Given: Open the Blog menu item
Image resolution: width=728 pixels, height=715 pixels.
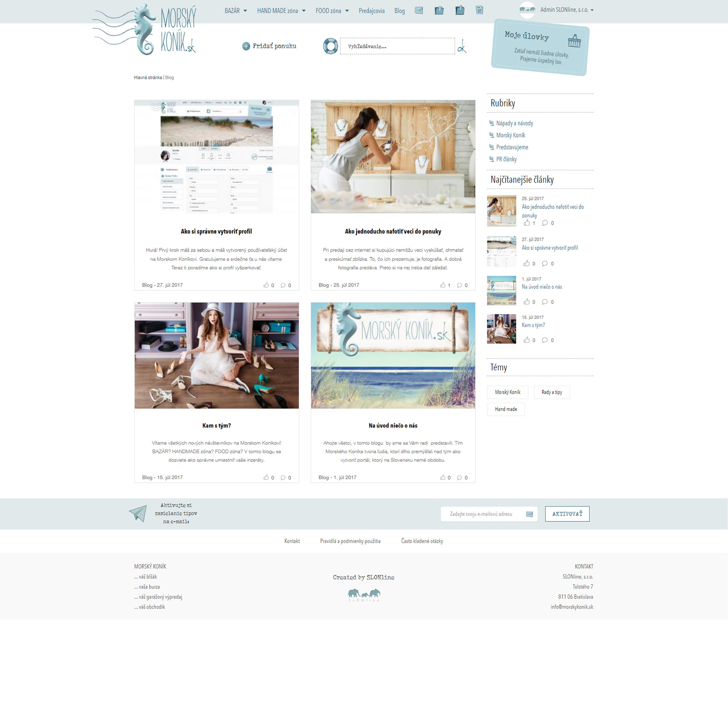Looking at the screenshot, I should coord(399,11).
